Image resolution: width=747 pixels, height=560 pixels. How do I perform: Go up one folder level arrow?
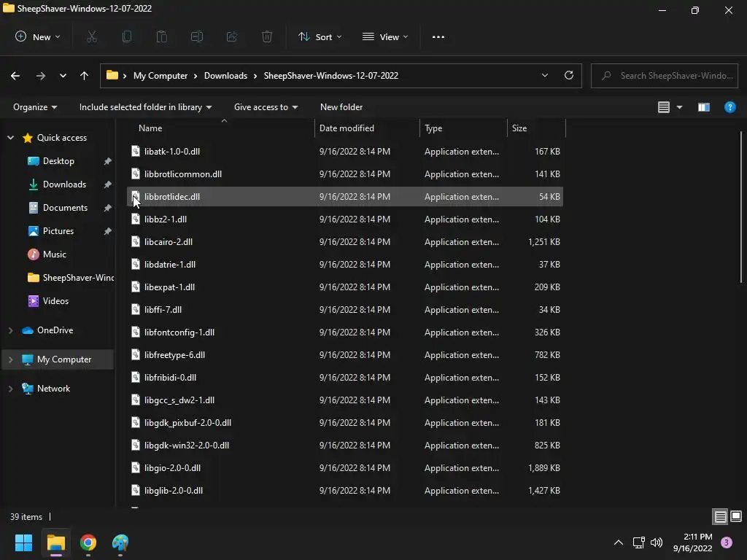tap(85, 76)
